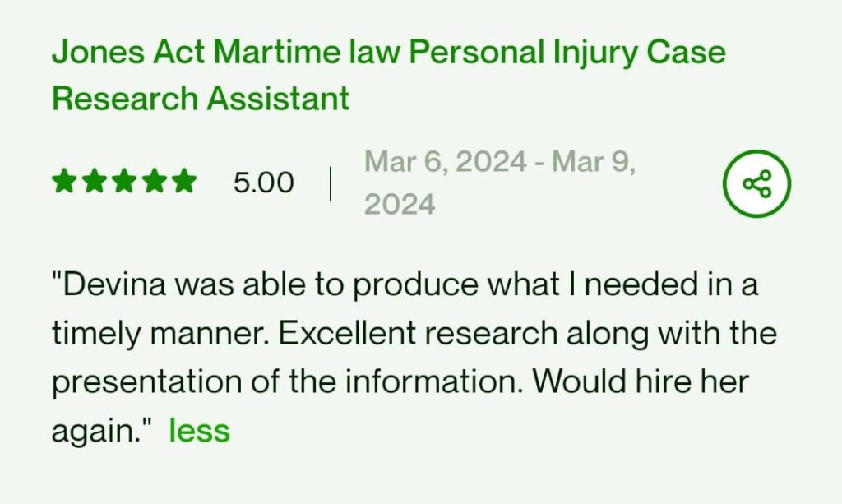Click the fourth green rating star
The image size is (842, 504).
154,182
